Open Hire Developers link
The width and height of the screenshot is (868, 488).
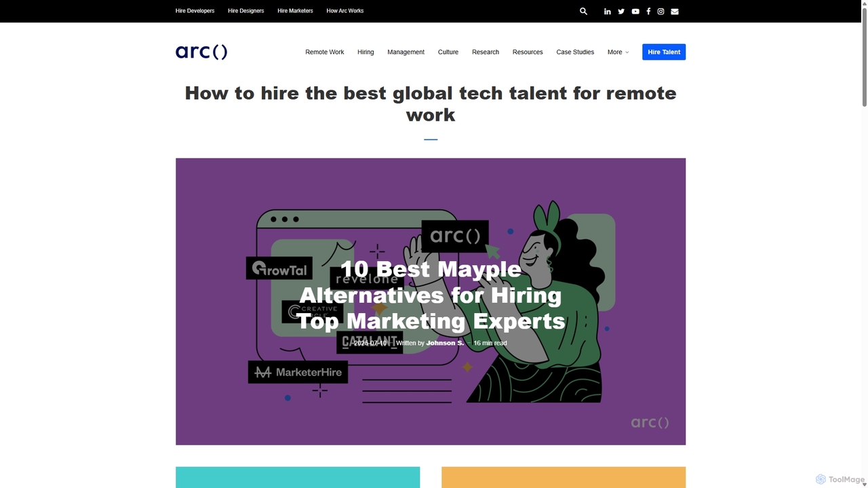pos(195,11)
